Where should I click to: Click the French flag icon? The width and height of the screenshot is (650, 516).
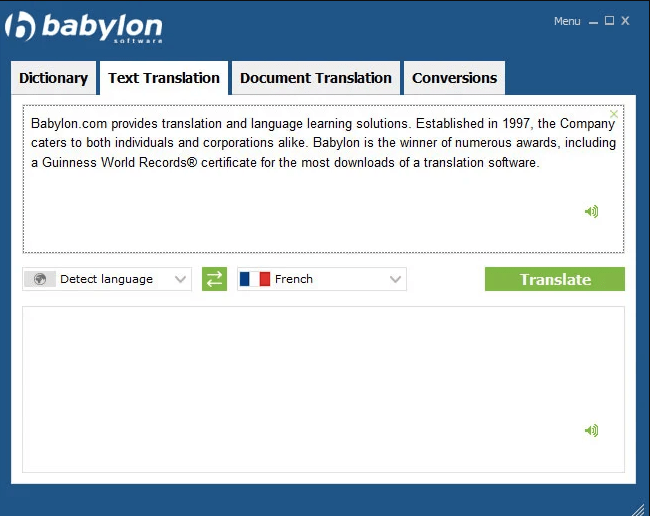coord(255,279)
